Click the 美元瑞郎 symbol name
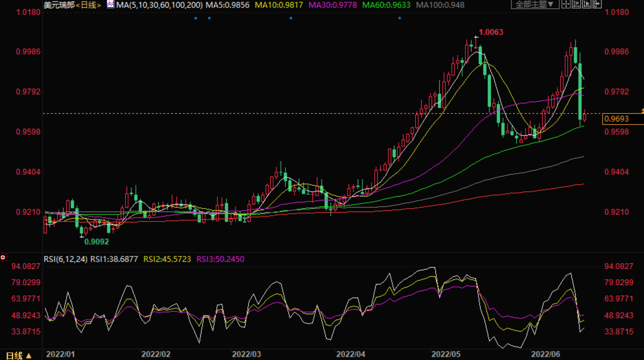644x360 pixels. (x=59, y=5)
